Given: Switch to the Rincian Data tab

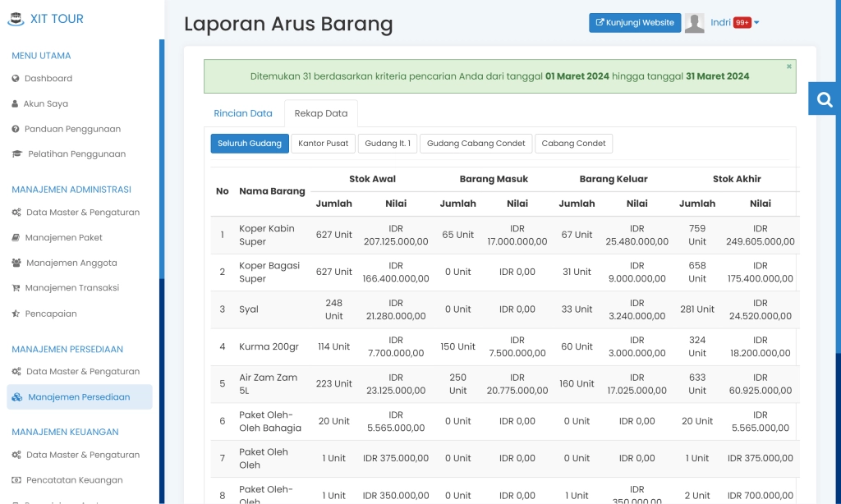Looking at the screenshot, I should (x=243, y=112).
